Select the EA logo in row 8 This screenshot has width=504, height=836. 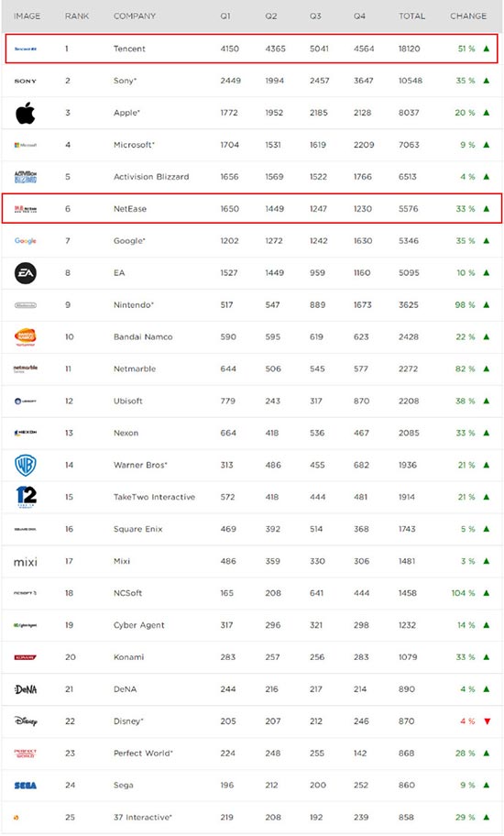(25, 273)
